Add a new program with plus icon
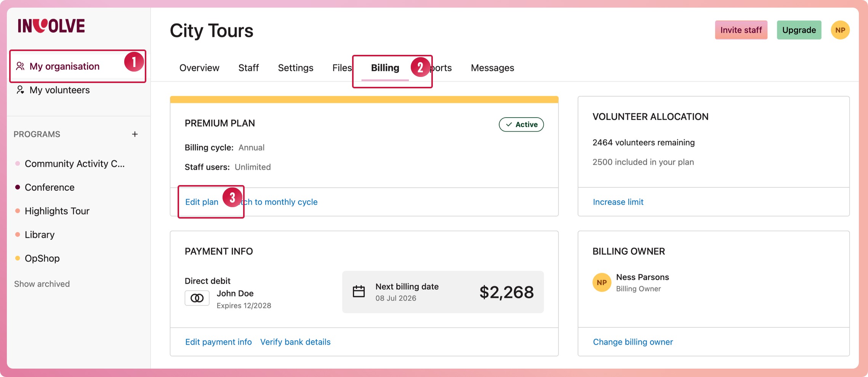Image resolution: width=868 pixels, height=377 pixels. [135, 134]
